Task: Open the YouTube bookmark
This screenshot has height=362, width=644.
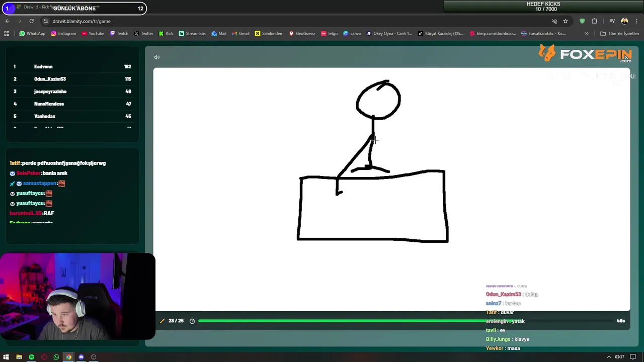Action: 93,34
